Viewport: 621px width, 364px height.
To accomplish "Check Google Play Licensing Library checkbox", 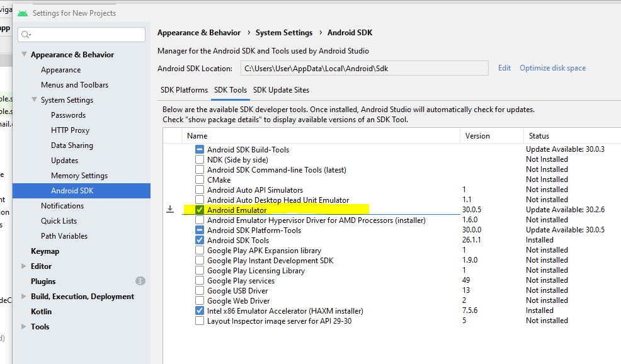I will (200, 270).
